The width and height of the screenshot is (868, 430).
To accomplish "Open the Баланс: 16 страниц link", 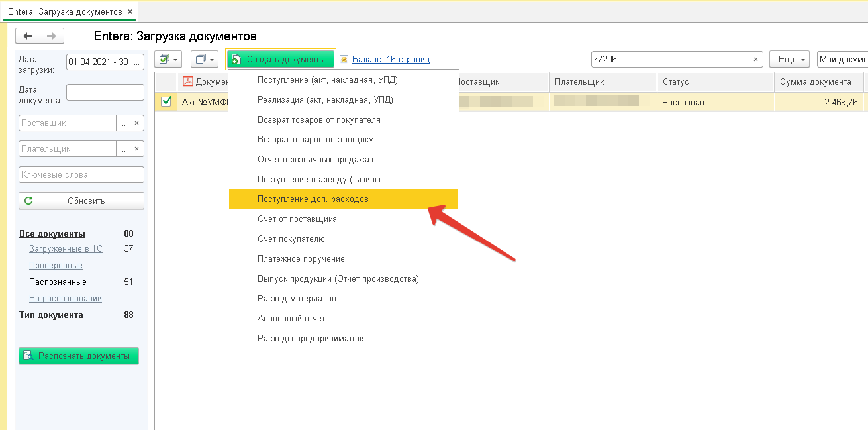I will (x=391, y=60).
